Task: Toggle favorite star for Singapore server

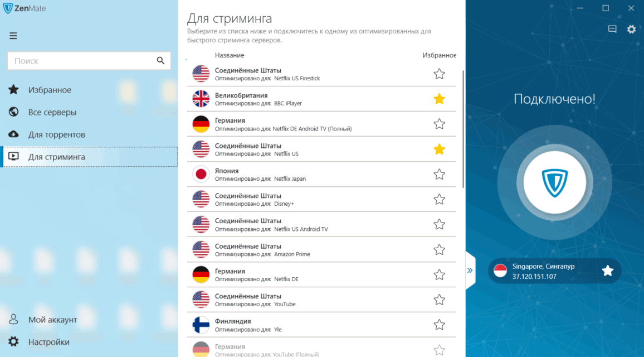Action: (607, 271)
